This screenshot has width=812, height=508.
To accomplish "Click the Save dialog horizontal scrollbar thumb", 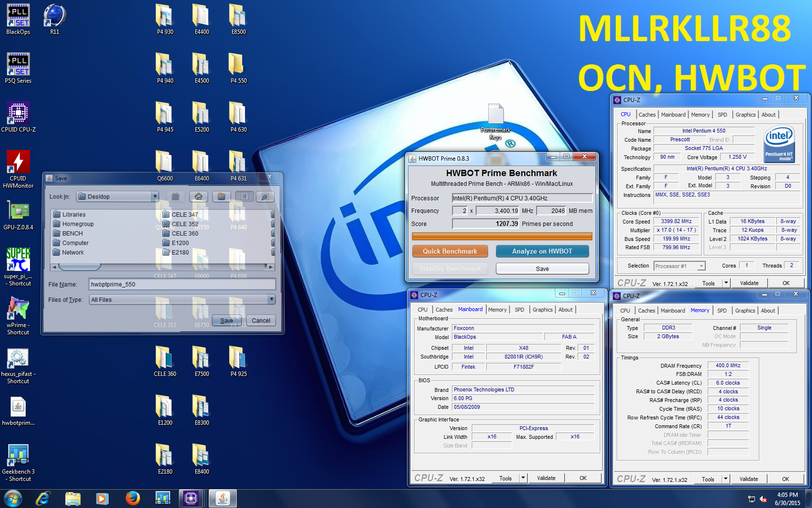I will pyautogui.click(x=79, y=267).
